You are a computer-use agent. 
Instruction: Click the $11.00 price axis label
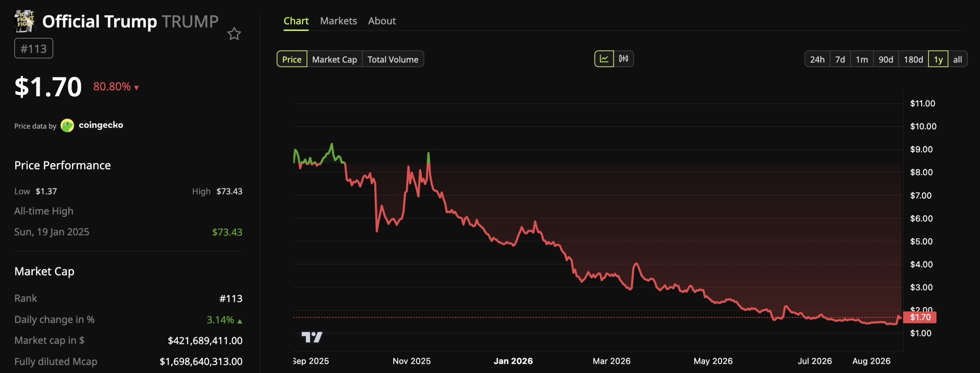923,103
